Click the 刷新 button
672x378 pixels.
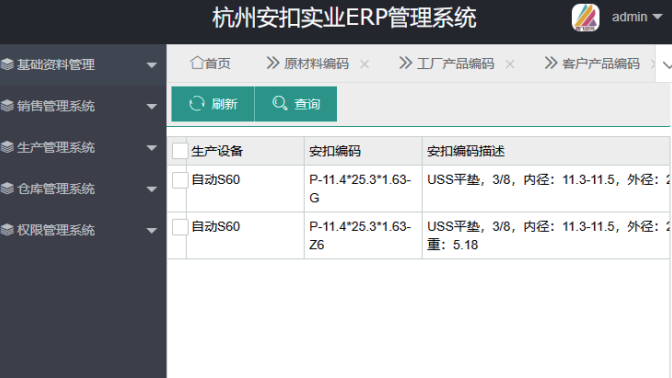click(213, 104)
